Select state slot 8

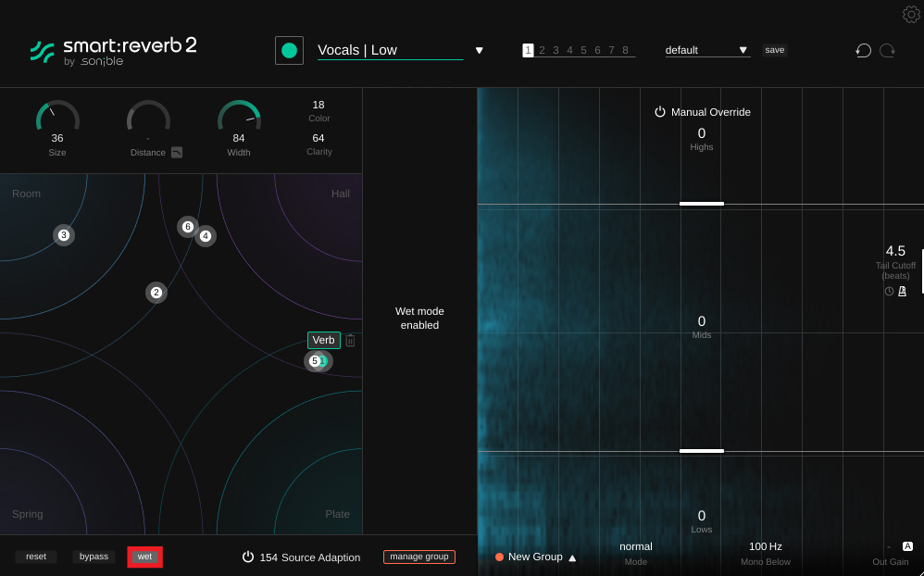(625, 50)
